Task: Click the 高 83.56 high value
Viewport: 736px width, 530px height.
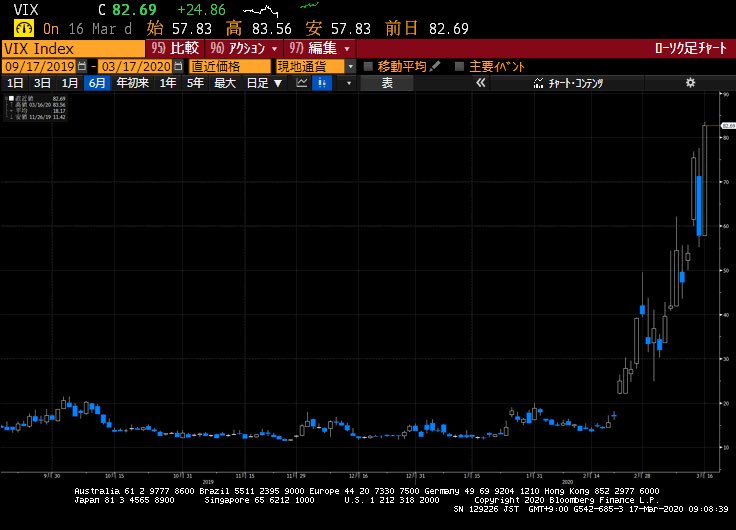Action: [x=259, y=29]
